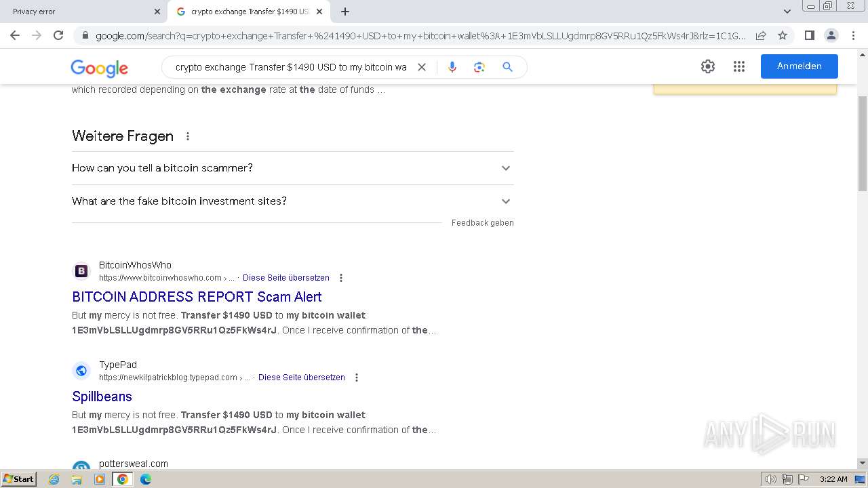Close the crypto exchange search tab

(x=319, y=12)
